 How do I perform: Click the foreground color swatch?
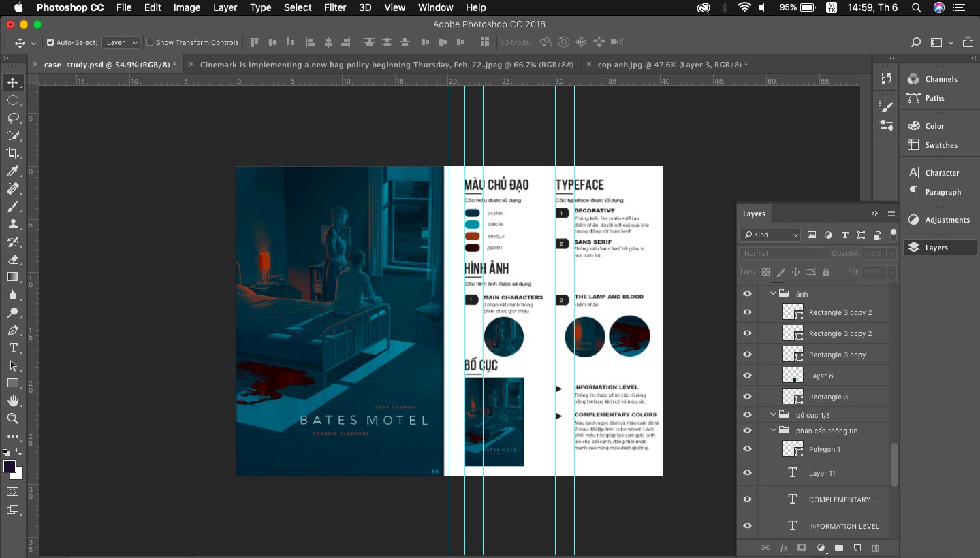click(x=9, y=466)
